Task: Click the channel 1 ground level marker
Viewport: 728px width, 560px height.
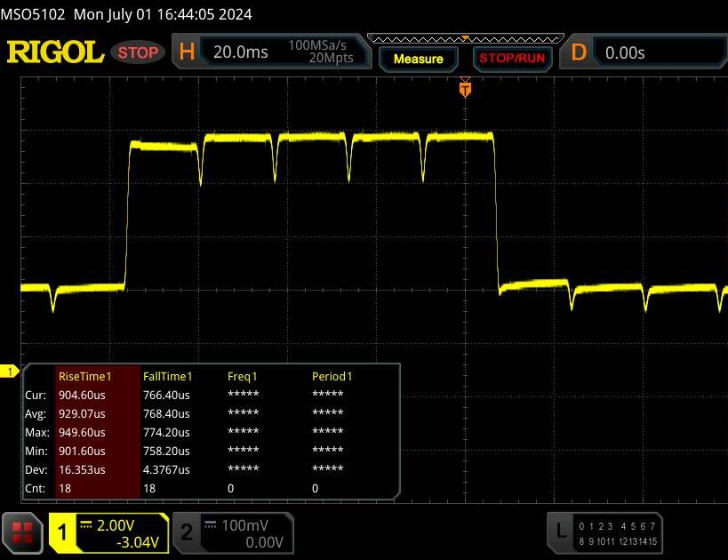Action: [9, 372]
